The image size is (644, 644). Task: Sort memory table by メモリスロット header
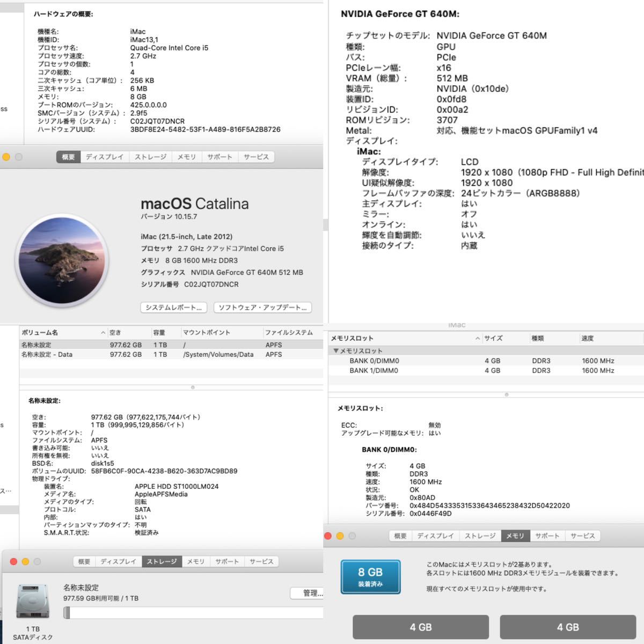pyautogui.click(x=405, y=339)
